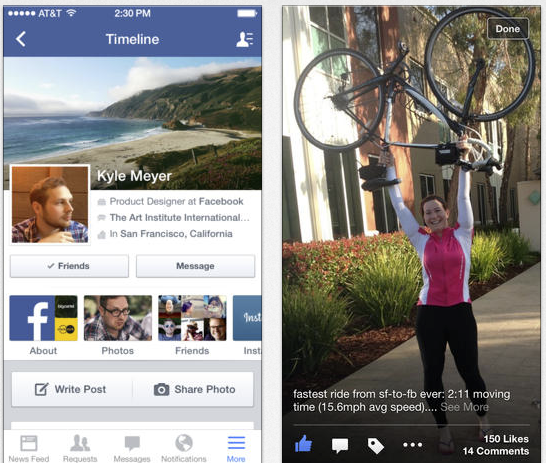Open comments via speech bubble icon
Screen dimensions: 546x463
(340, 445)
